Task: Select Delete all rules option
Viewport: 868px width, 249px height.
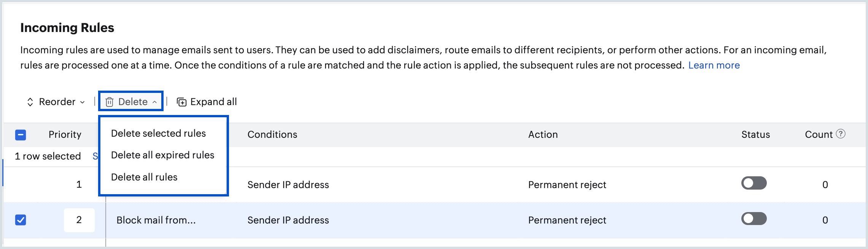Action: (x=144, y=177)
